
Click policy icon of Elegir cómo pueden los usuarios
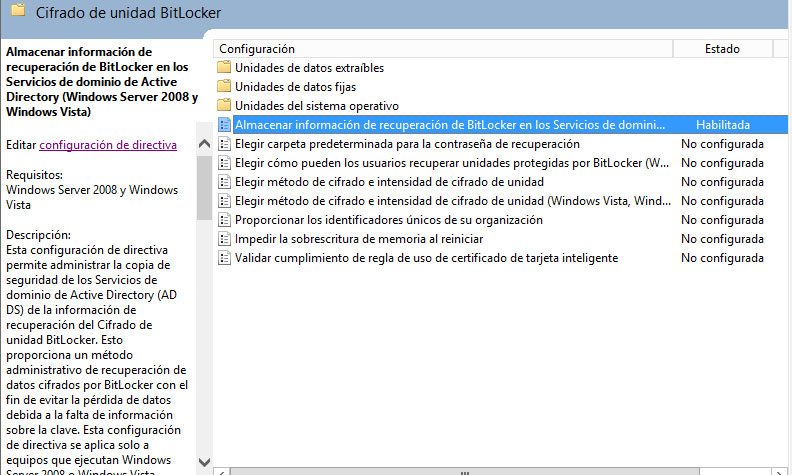[x=224, y=163]
